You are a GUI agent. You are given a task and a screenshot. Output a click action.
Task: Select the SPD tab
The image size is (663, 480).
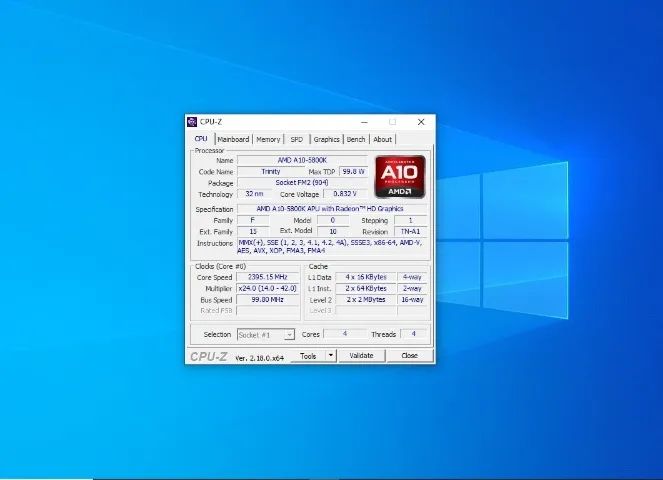[296, 139]
